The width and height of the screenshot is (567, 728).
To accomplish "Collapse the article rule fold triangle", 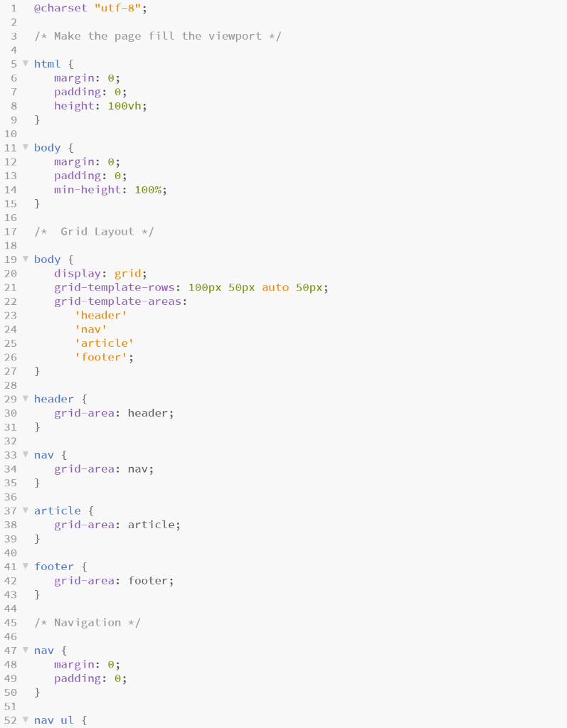I will point(26,510).
